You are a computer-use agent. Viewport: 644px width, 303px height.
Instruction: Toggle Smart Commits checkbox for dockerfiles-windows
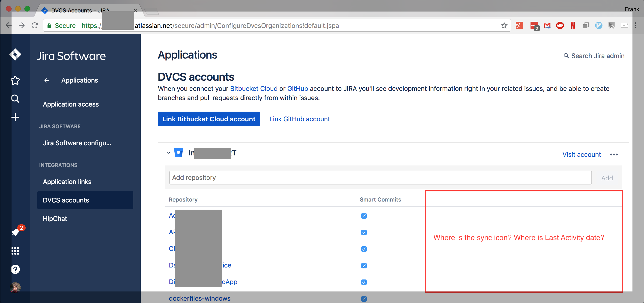(x=364, y=298)
